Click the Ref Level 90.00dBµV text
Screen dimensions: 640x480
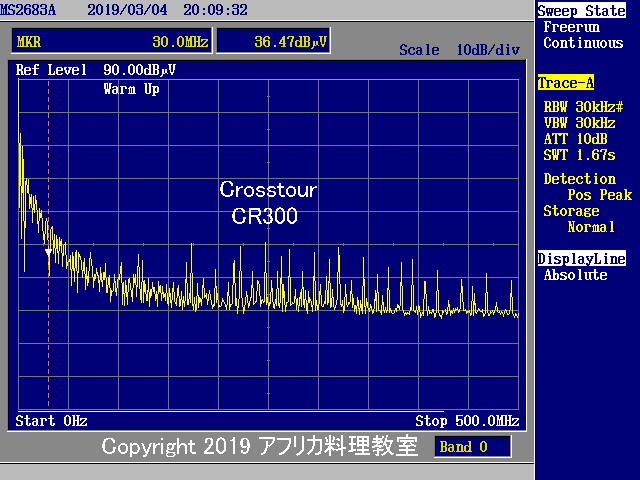[96, 70]
